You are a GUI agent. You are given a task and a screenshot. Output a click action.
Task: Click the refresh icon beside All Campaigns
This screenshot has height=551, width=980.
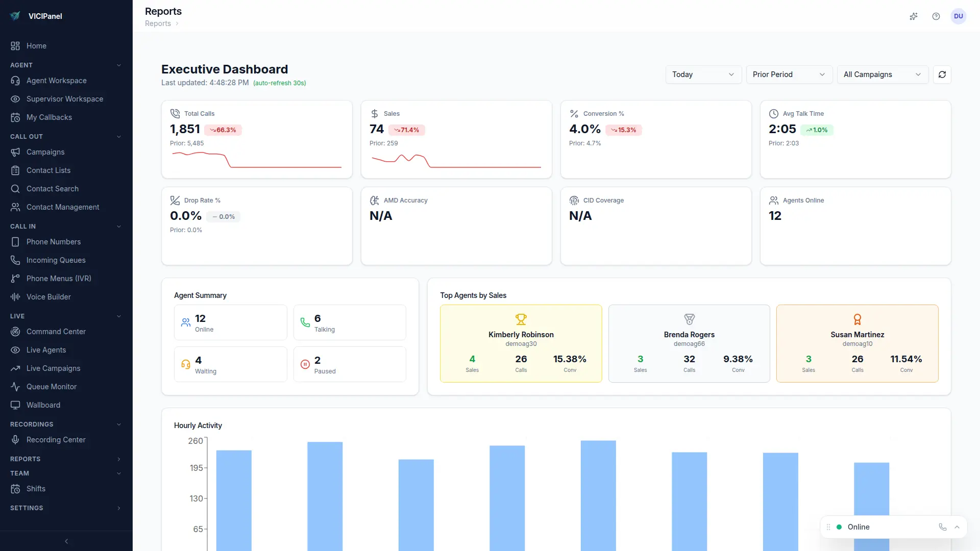(942, 74)
